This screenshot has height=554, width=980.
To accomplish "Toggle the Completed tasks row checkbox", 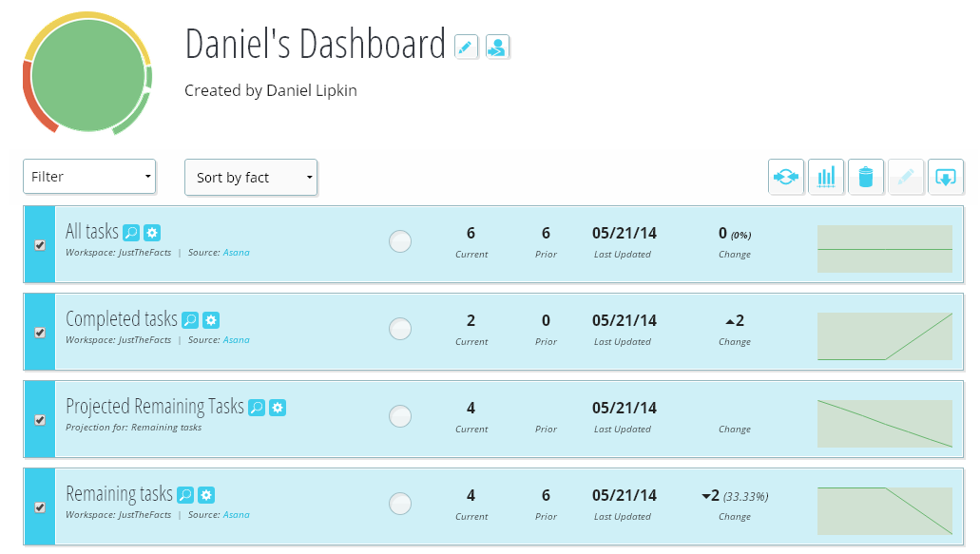I will pos(40,333).
